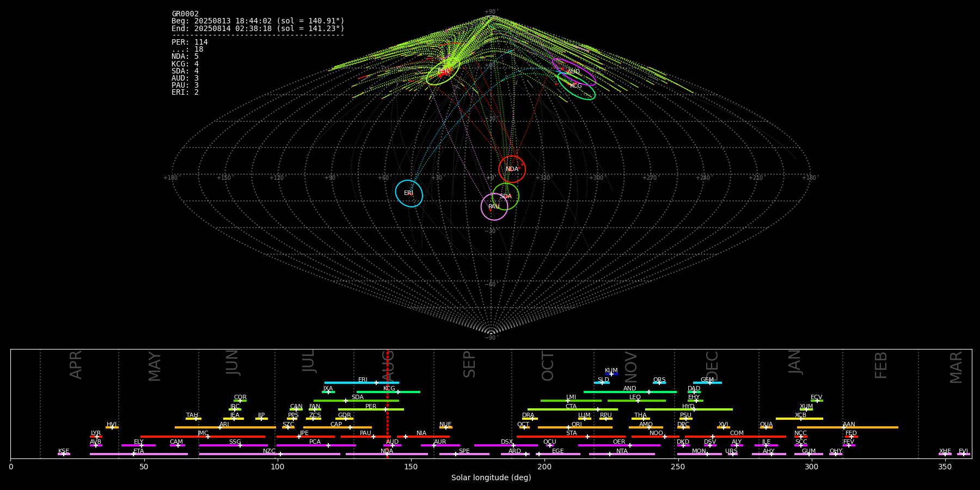The height and width of the screenshot is (490, 980).
Task: Select the DEC month label in the timeline
Action: (712, 366)
